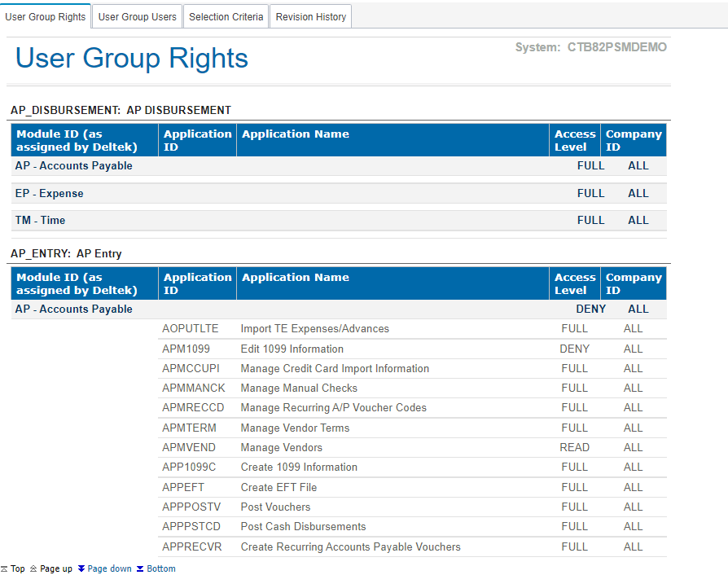Screen dimensions: 728x575
Task: Click the APM1099 application ID
Action: coord(186,349)
